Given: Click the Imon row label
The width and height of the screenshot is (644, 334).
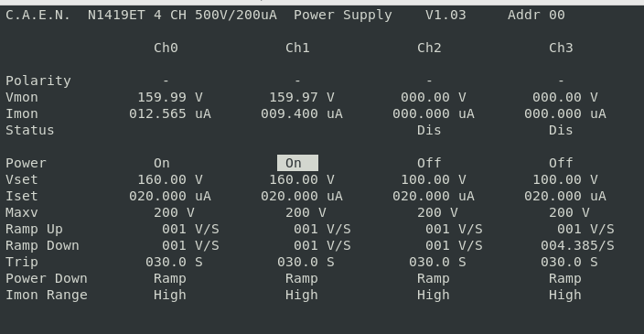Looking at the screenshot, I should [22, 113].
